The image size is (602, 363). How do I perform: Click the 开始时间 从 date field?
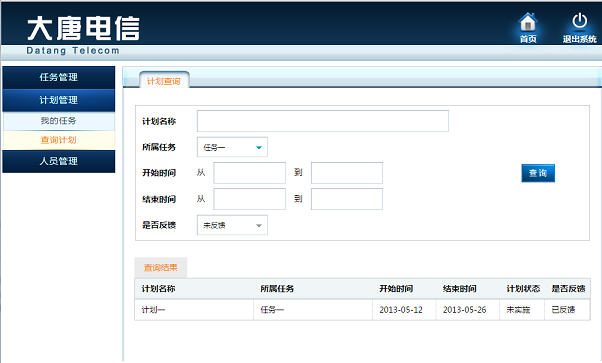click(250, 173)
